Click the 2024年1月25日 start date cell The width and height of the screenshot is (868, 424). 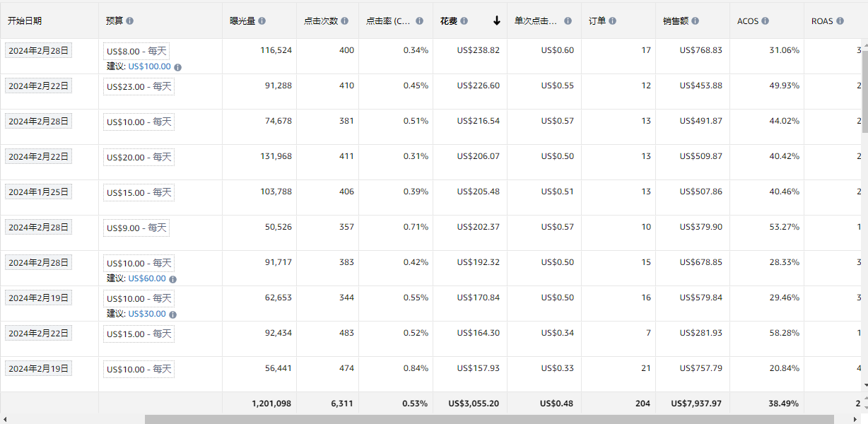(38, 192)
